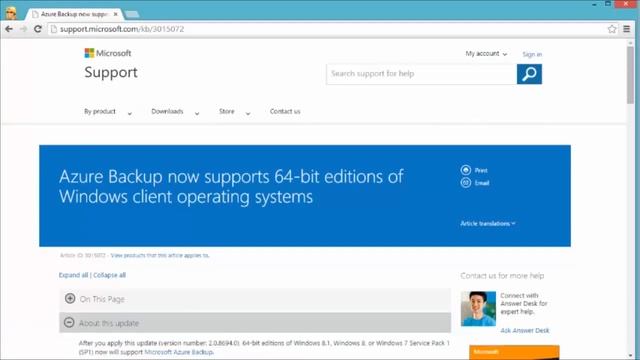This screenshot has width=640, height=360.
Task: Open the Downloads menu
Action: click(167, 111)
